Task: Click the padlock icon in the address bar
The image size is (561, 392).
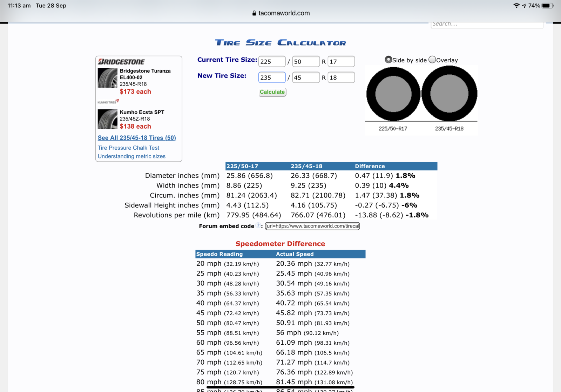Action: [254, 13]
